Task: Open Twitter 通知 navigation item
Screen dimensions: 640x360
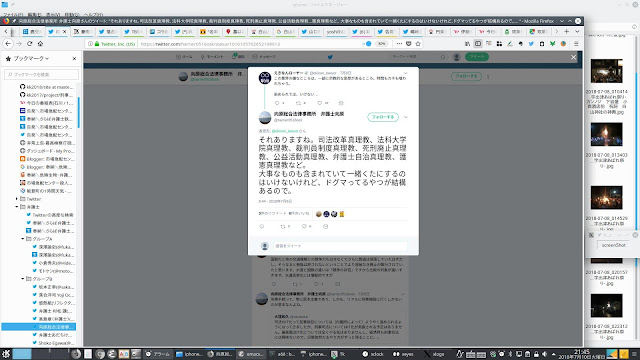Action: click(238, 57)
